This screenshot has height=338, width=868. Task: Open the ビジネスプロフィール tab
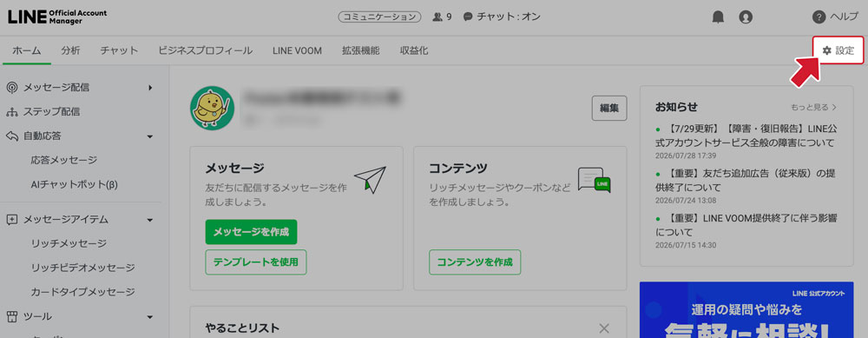click(x=206, y=50)
